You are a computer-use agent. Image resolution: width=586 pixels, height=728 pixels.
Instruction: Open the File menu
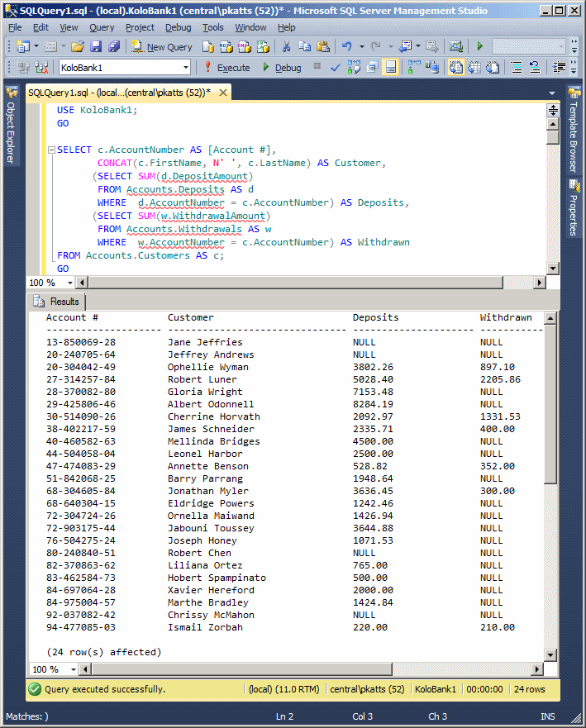click(x=15, y=27)
